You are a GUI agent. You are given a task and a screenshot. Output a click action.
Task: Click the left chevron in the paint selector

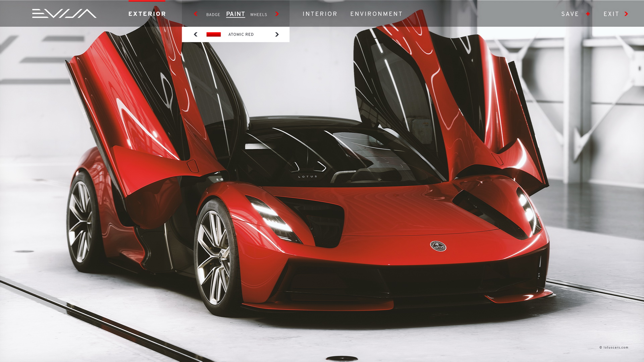tap(196, 34)
